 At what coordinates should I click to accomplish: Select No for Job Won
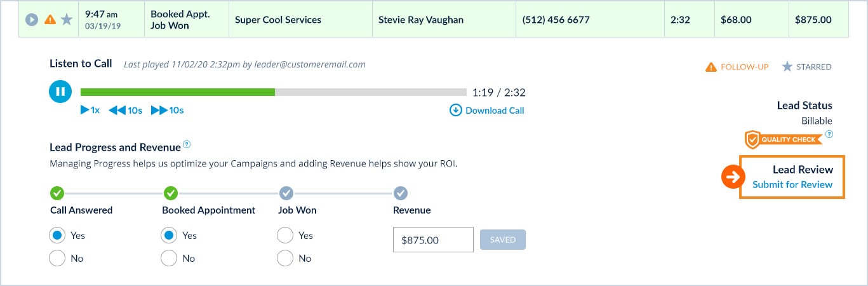(x=285, y=258)
